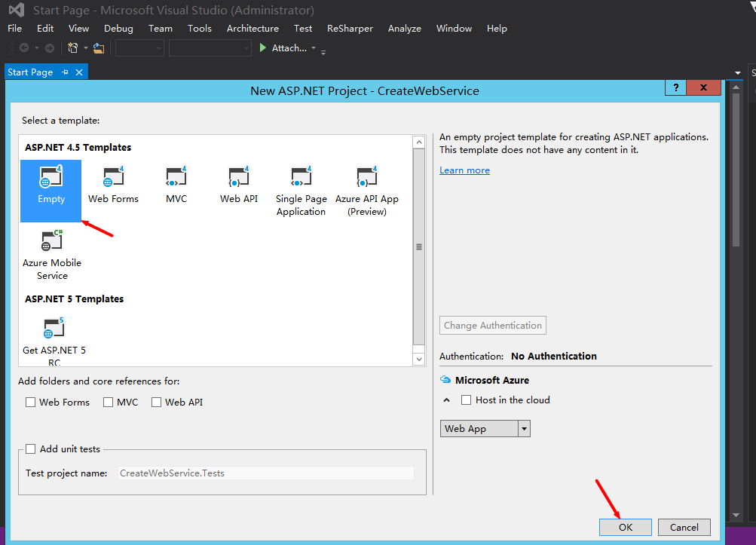This screenshot has width=756, height=545.
Task: Select Get ASP.NET 5 RC template
Action: 54,341
